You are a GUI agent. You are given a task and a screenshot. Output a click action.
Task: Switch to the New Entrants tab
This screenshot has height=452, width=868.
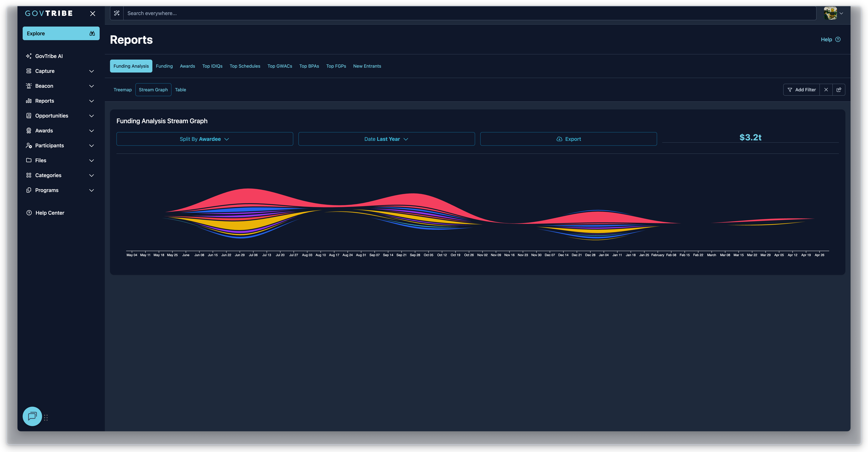tap(367, 66)
